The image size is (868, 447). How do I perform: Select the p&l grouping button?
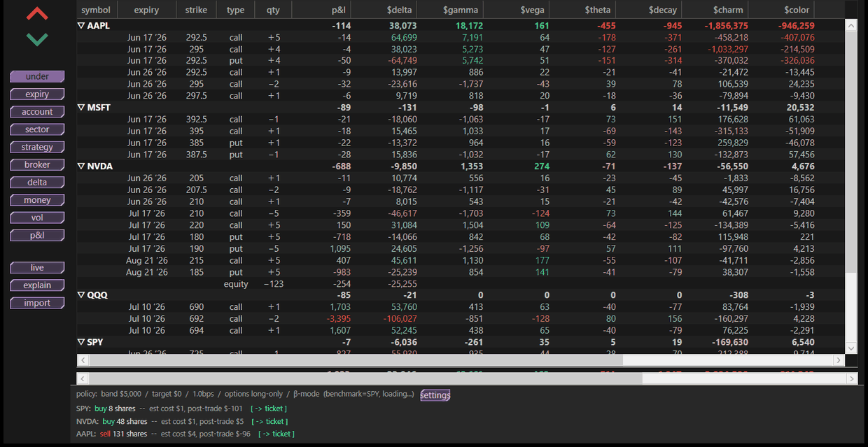pos(37,235)
